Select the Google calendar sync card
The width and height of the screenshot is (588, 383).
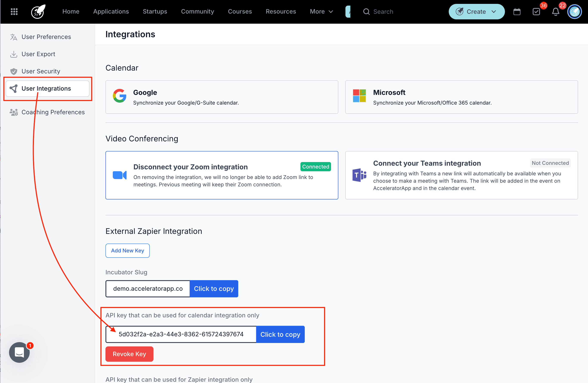(x=222, y=97)
